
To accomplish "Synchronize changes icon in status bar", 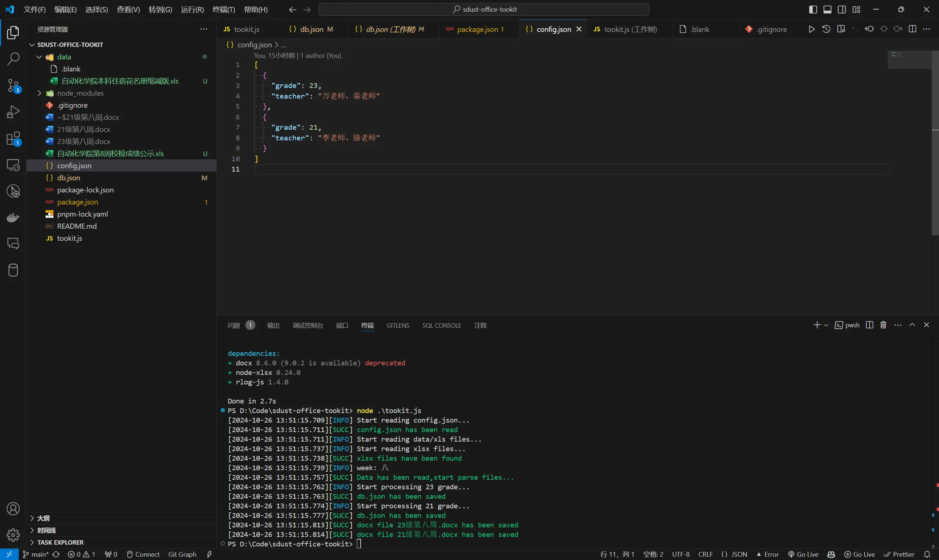I will tap(56, 555).
